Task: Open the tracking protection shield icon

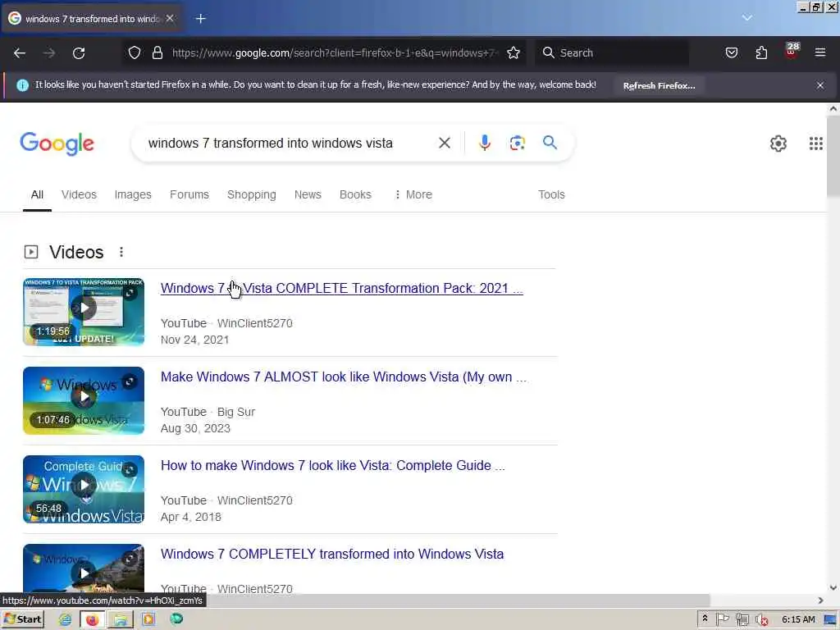Action: click(x=135, y=52)
